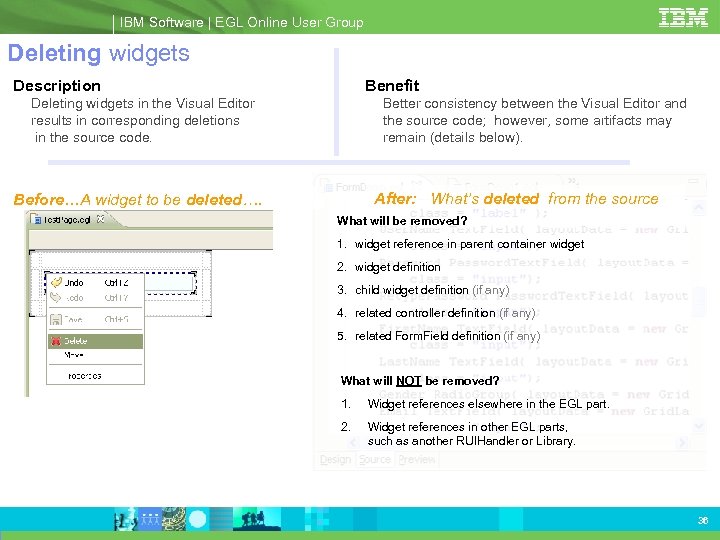This screenshot has height=540, width=720.
Task: Click 'Widget references elsewhere in the EGL part' item
Action: click(489, 404)
